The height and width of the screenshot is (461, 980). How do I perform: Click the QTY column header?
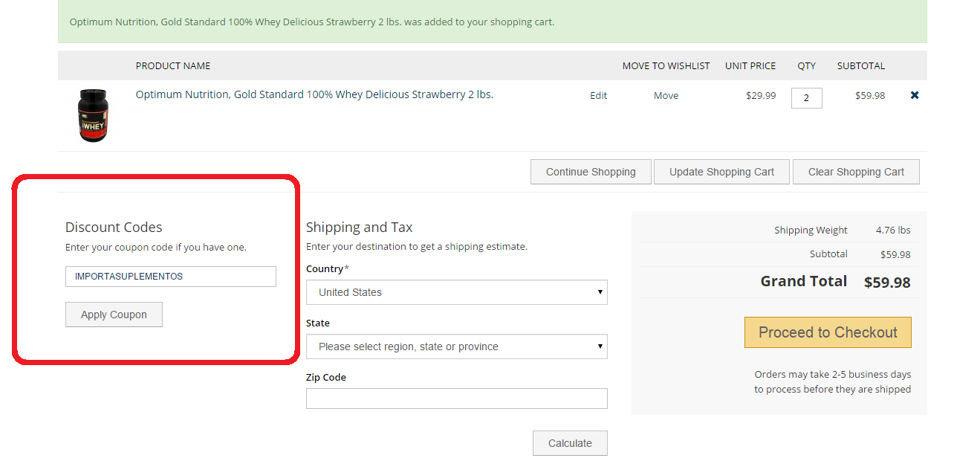[806, 65]
